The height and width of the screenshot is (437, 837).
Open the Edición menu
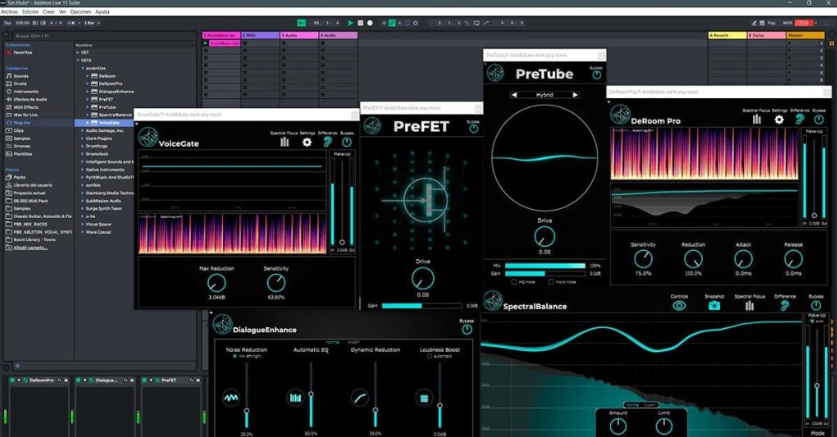(30, 11)
